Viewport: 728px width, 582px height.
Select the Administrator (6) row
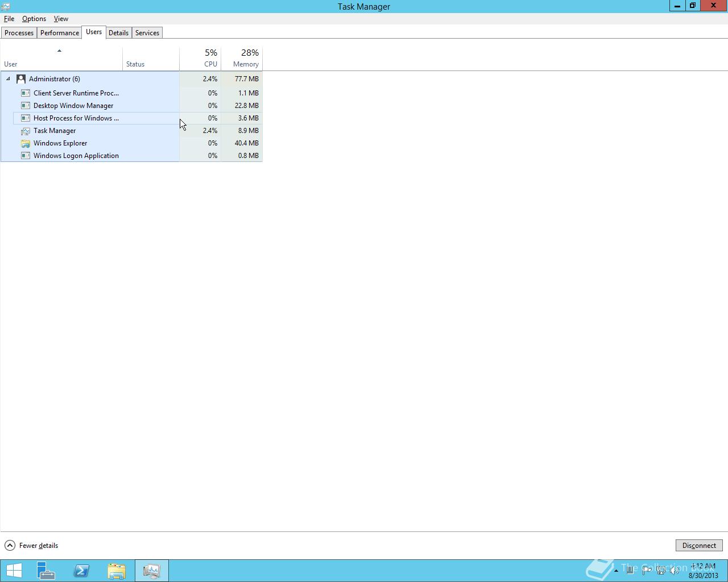131,79
